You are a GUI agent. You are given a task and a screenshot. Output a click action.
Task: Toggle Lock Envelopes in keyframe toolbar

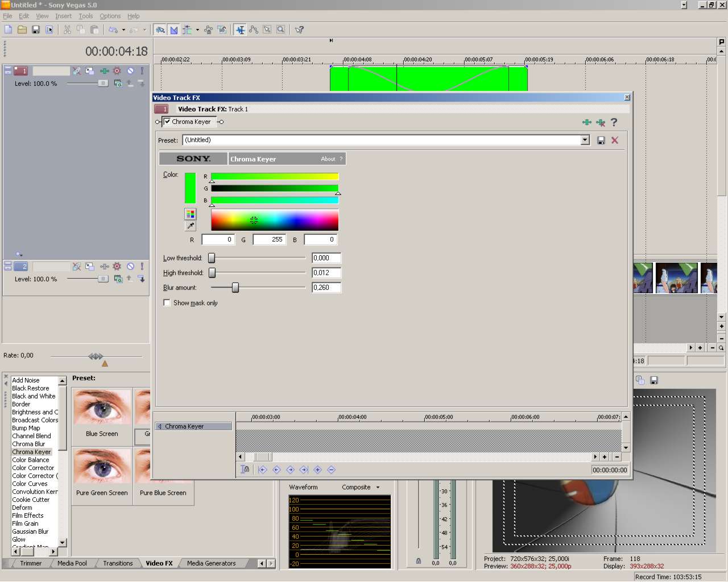[245, 469]
